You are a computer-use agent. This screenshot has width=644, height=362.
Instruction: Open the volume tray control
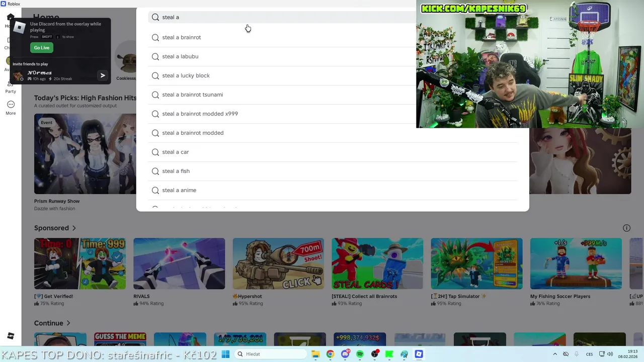tap(610, 354)
